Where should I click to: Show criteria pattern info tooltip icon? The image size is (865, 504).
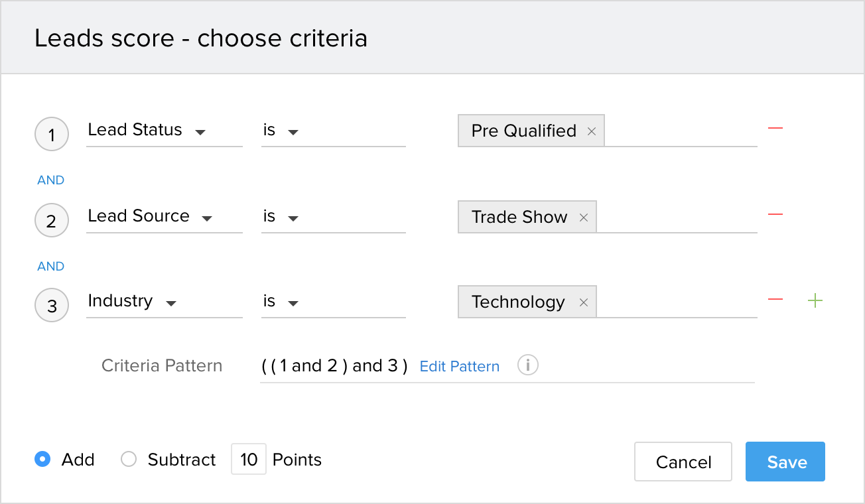click(x=527, y=365)
